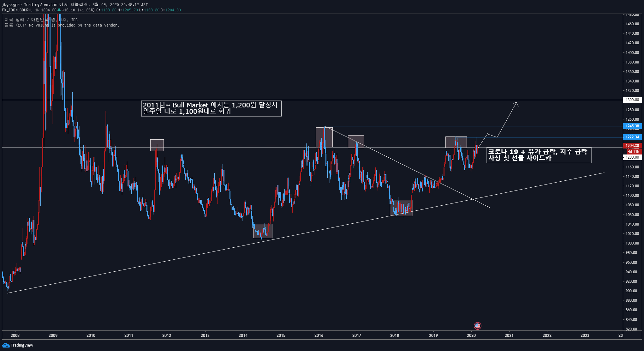
Task: Click the arrowhead of the projection arrow
Action: tap(516, 103)
